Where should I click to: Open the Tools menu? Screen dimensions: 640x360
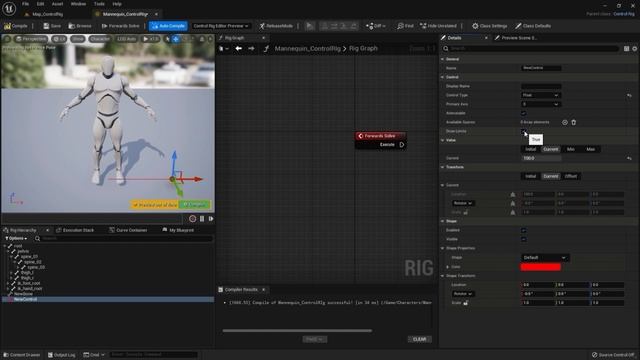coord(99,4)
